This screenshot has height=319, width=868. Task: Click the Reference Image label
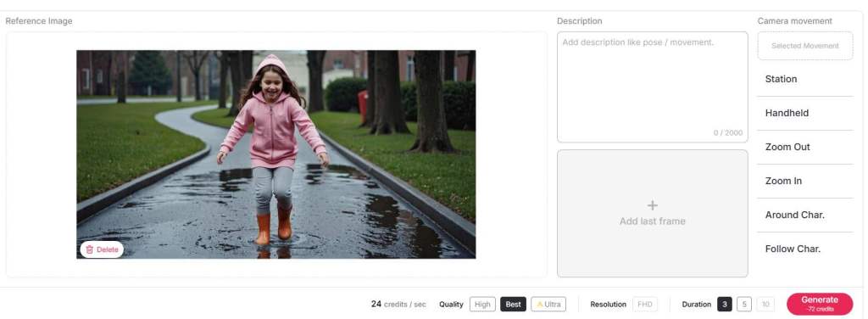39,21
